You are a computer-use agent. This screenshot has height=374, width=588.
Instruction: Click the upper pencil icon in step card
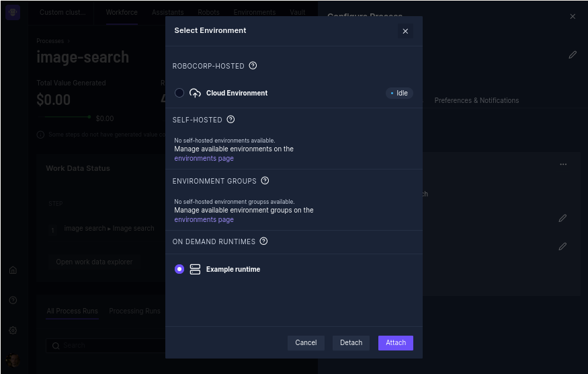562,218
